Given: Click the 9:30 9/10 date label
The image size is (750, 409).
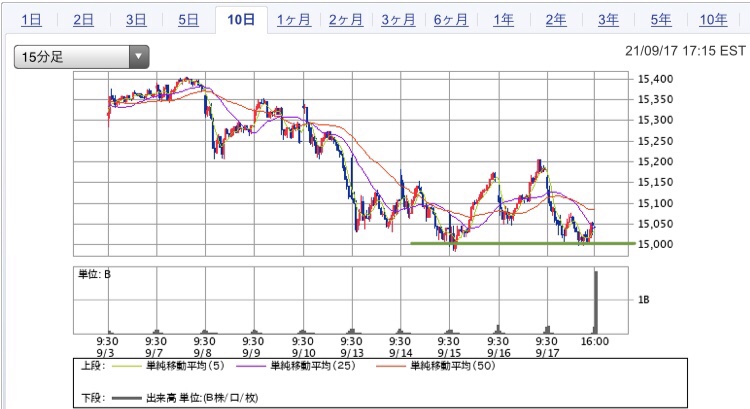Looking at the screenshot, I should [303, 347].
